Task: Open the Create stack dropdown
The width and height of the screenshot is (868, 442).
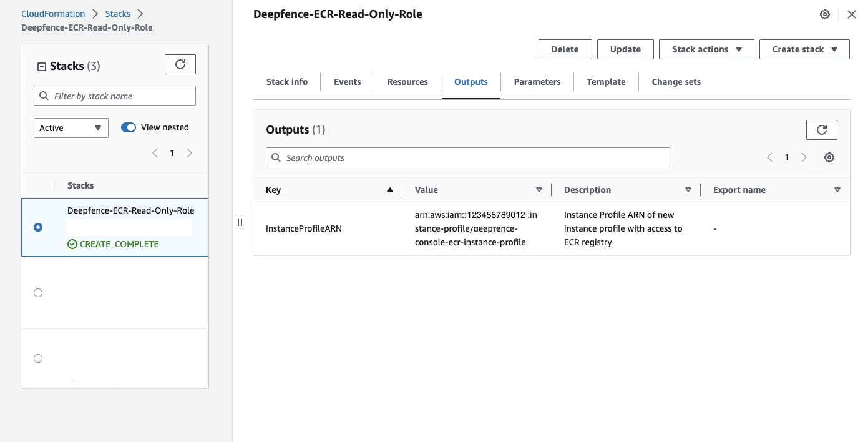Action: (x=804, y=49)
